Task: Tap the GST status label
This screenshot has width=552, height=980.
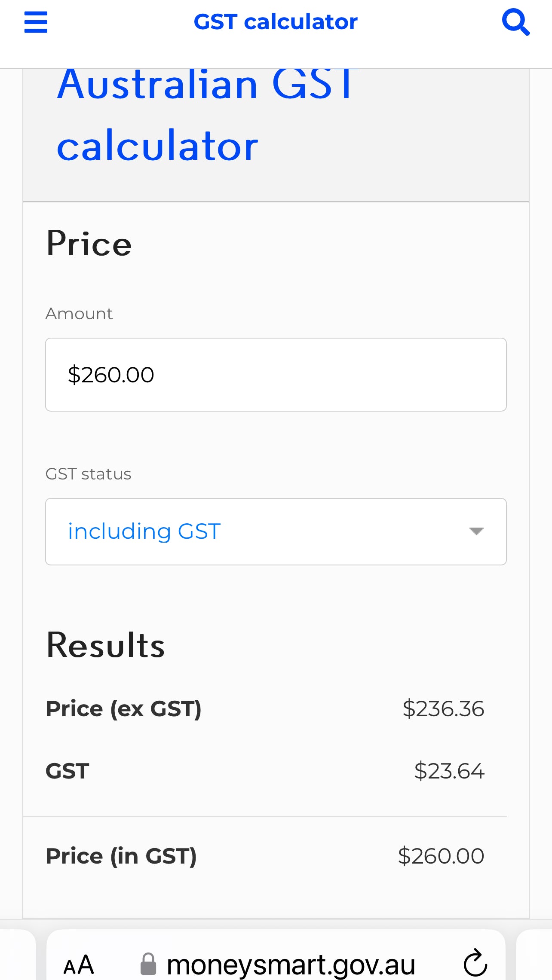Action: 89,474
